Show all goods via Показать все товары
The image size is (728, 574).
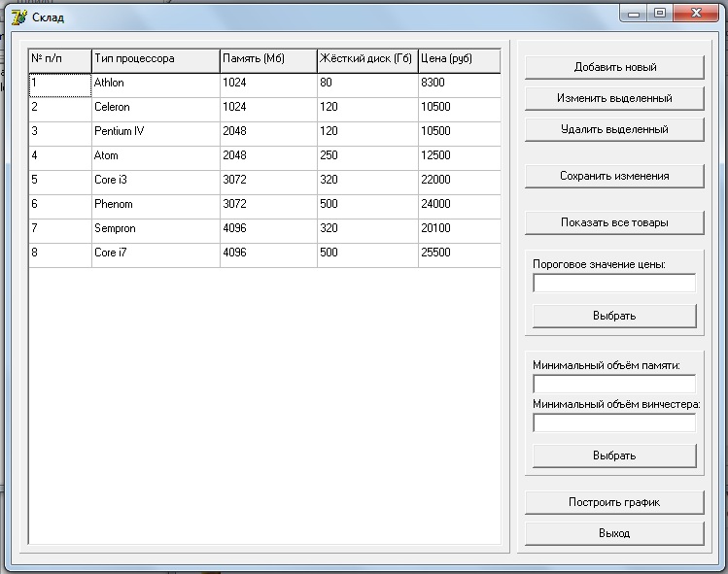coord(614,222)
